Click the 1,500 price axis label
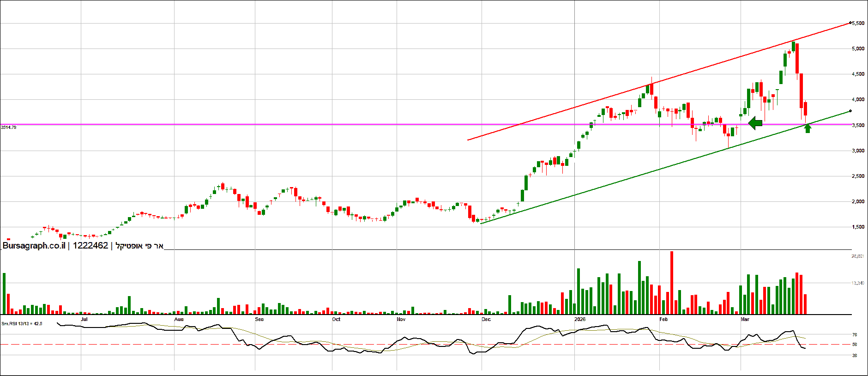This screenshot has width=868, height=376. coord(858,227)
